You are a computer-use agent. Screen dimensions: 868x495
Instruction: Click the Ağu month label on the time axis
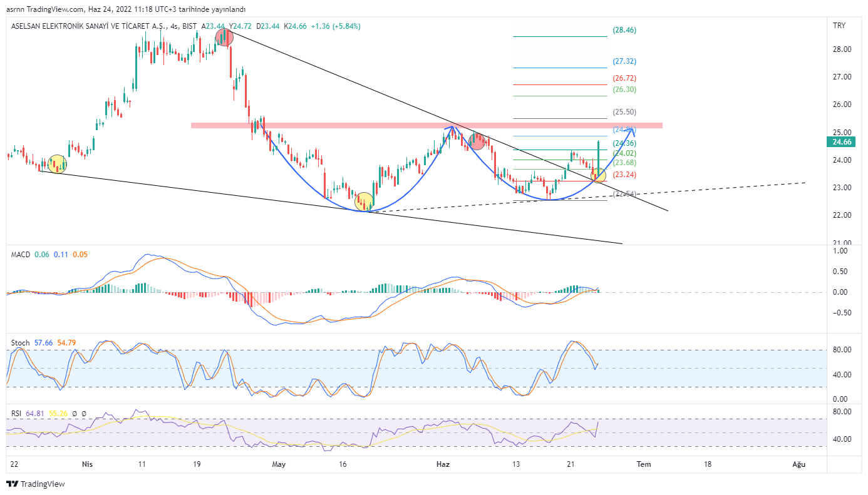(x=798, y=464)
